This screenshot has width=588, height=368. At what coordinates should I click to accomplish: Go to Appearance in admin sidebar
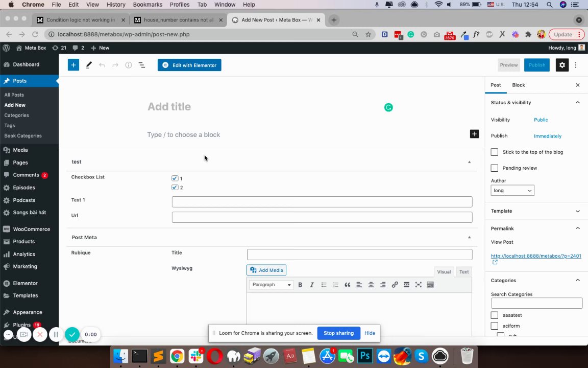point(28,312)
